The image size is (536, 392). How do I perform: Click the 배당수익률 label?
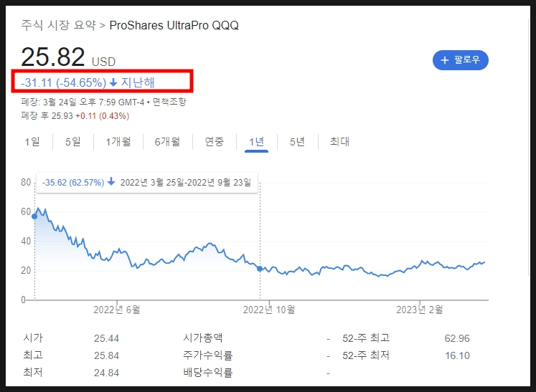(208, 372)
